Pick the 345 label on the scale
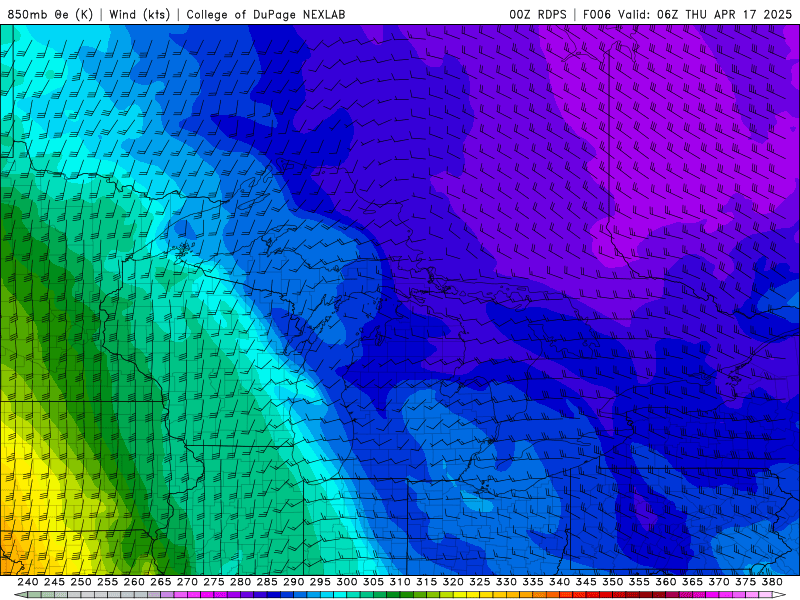This screenshot has width=800, height=600. (586, 582)
